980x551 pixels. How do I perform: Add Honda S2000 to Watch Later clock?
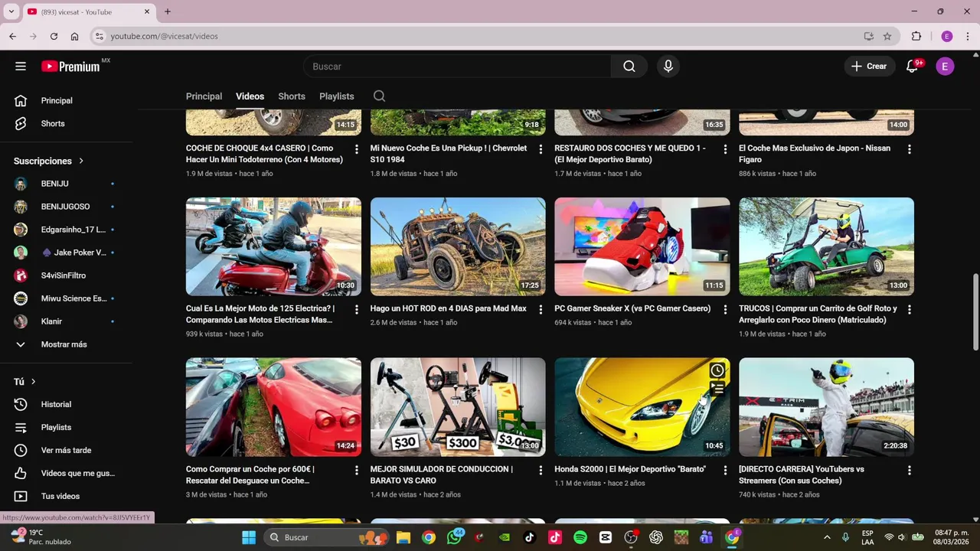coord(717,370)
